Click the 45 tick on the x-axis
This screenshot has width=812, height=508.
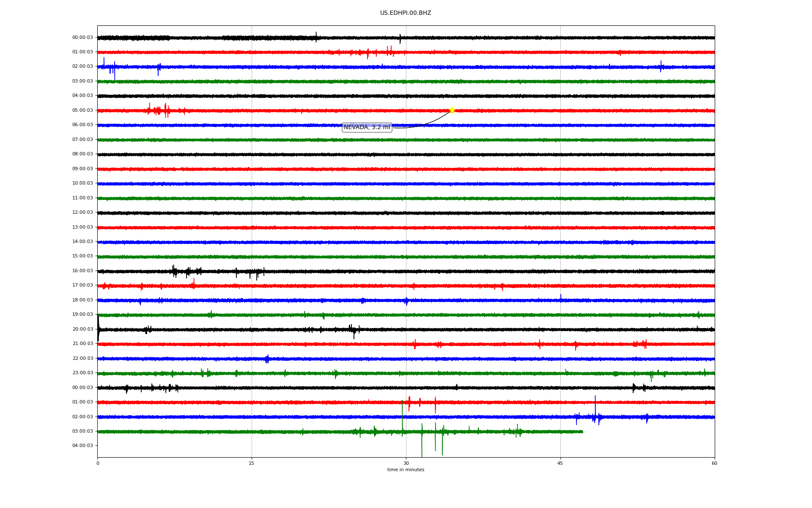[560, 464]
